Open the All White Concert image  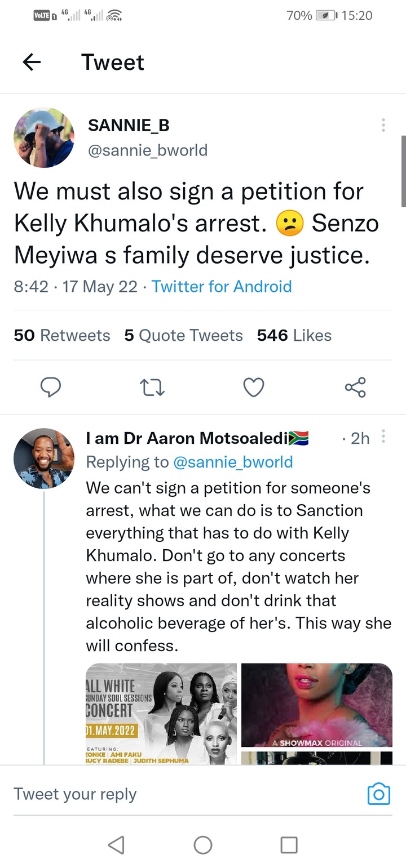coord(161,714)
